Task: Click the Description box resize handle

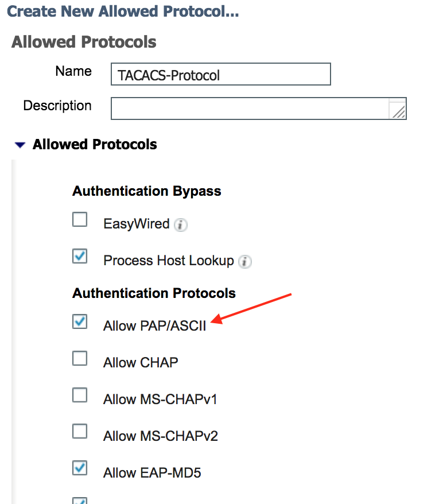Action: [x=398, y=111]
